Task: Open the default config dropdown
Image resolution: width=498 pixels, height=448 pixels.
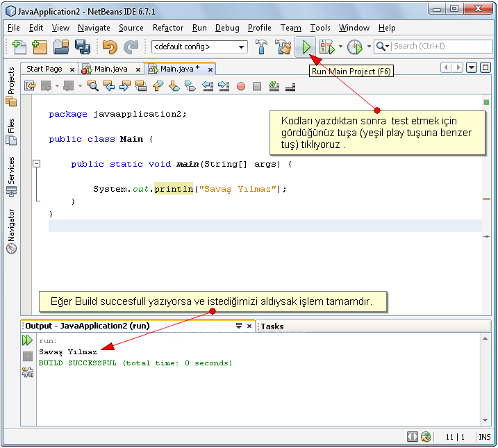Action: click(x=242, y=47)
